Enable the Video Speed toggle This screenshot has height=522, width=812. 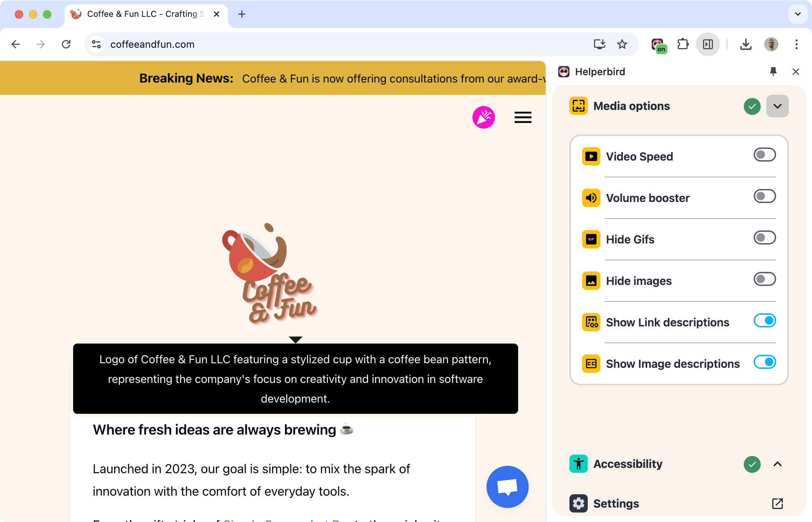pos(765,155)
